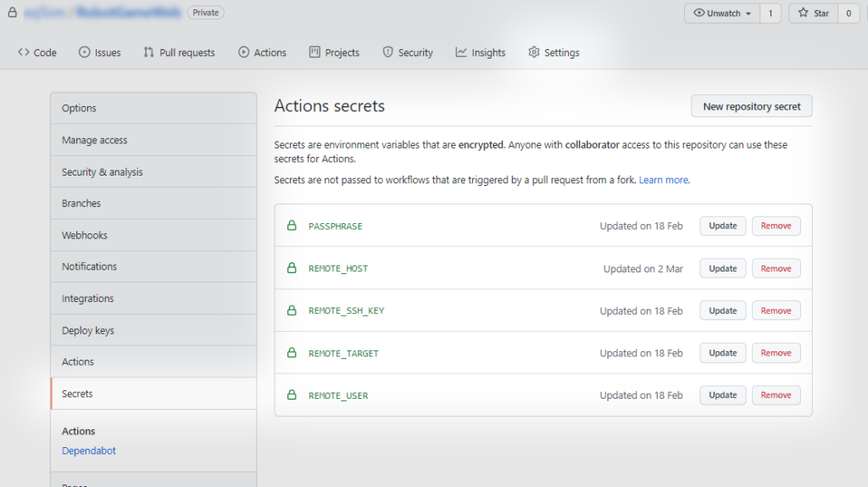
Task: Create a new repository secret
Action: point(751,106)
